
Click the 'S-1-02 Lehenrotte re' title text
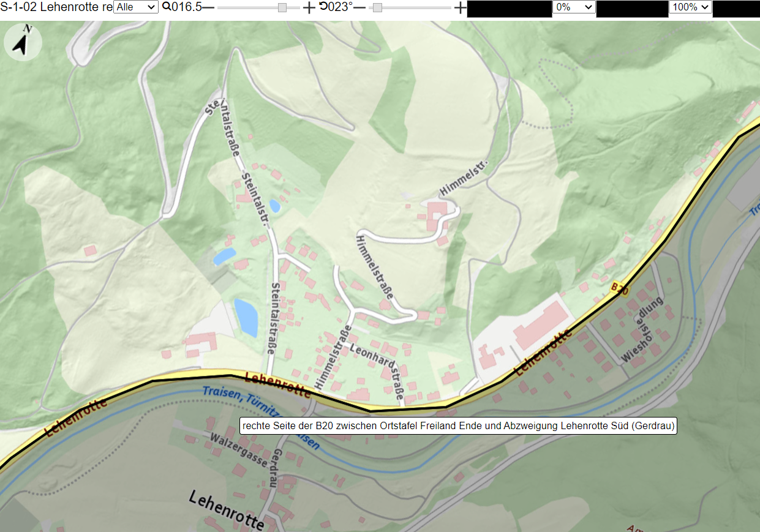coord(56,7)
